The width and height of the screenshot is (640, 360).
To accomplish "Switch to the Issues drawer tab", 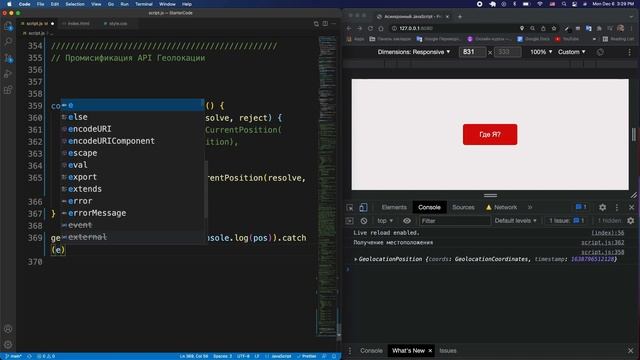I will pyautogui.click(x=448, y=351).
